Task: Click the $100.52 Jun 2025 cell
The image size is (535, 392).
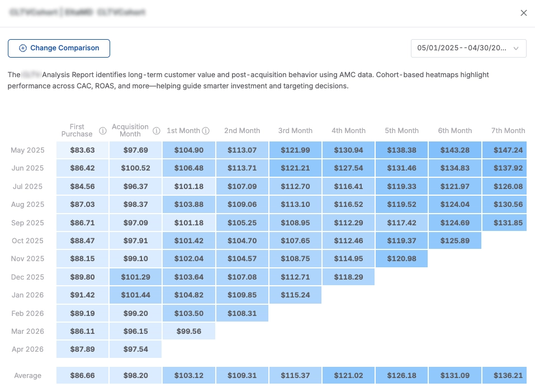Action: click(x=136, y=168)
